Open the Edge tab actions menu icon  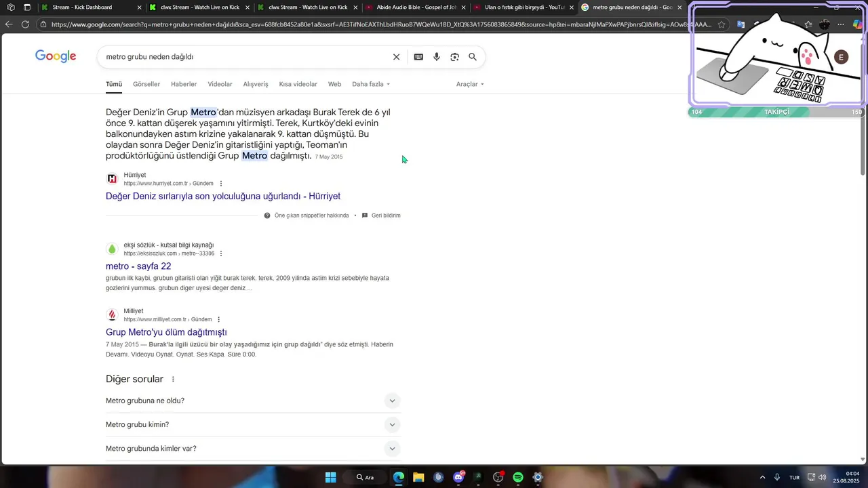(x=27, y=7)
